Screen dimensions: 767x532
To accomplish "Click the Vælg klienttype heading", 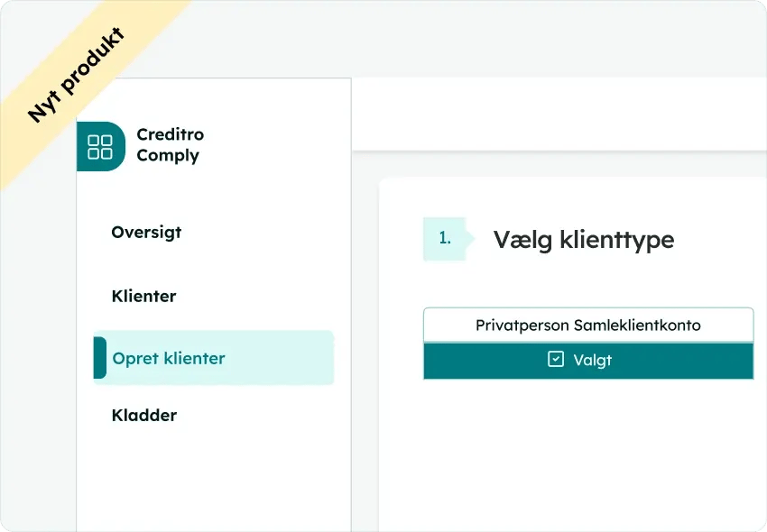I will 583,240.
